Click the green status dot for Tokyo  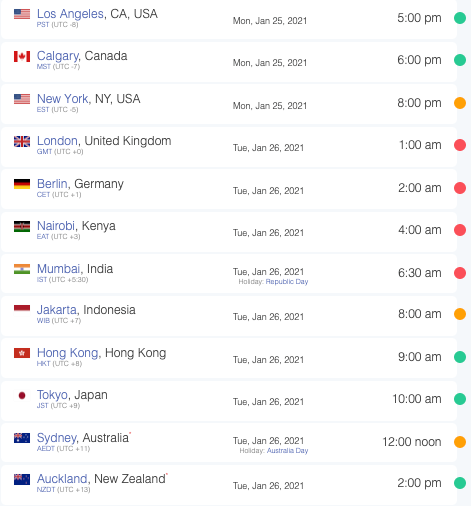[460, 399]
